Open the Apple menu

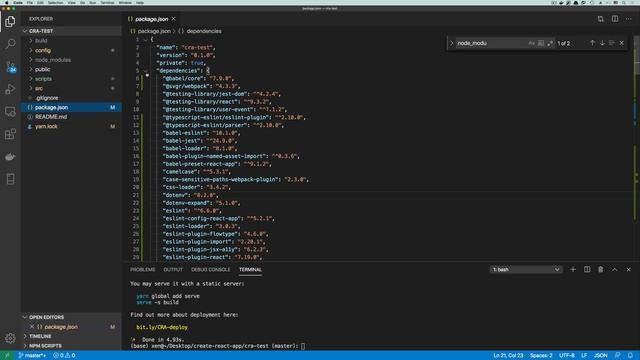(6, 2)
